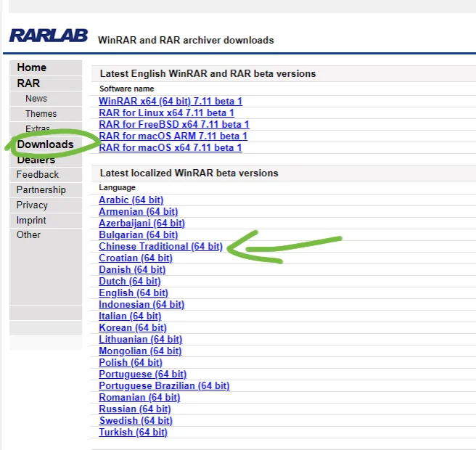Open Chinese Traditional (64 bit) link
Viewport: 476px width, 450px height.
tap(160, 246)
